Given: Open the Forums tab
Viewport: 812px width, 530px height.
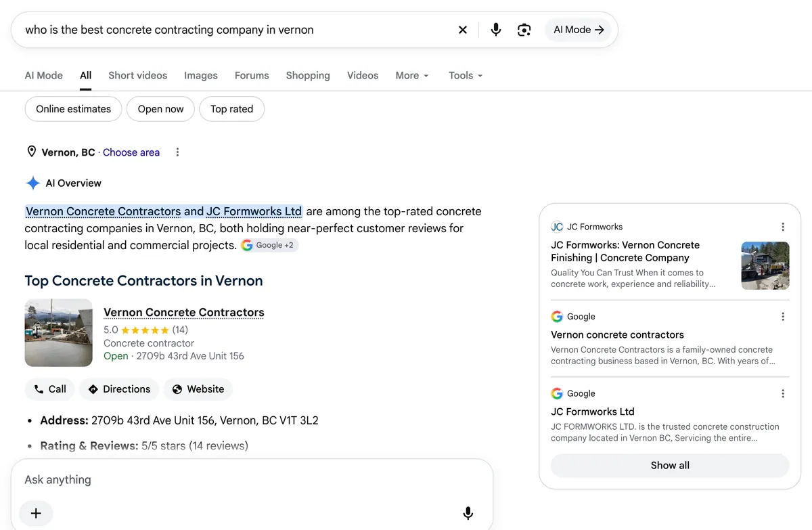Looking at the screenshot, I should 252,75.
